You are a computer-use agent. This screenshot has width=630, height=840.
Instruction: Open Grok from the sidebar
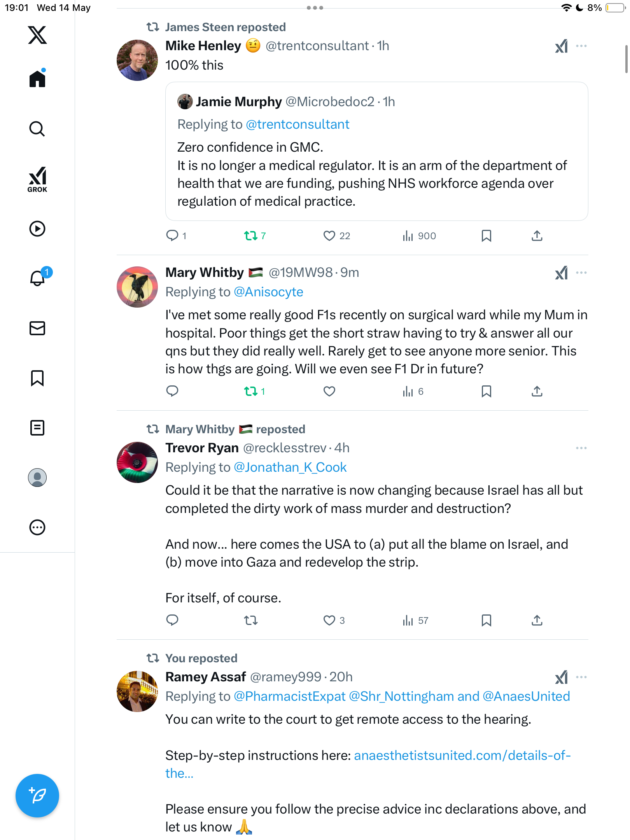[x=37, y=179]
